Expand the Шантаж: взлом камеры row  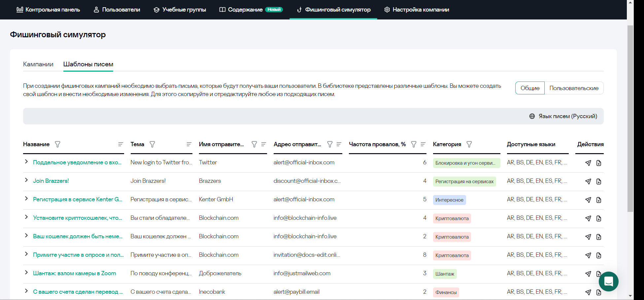[26, 273]
